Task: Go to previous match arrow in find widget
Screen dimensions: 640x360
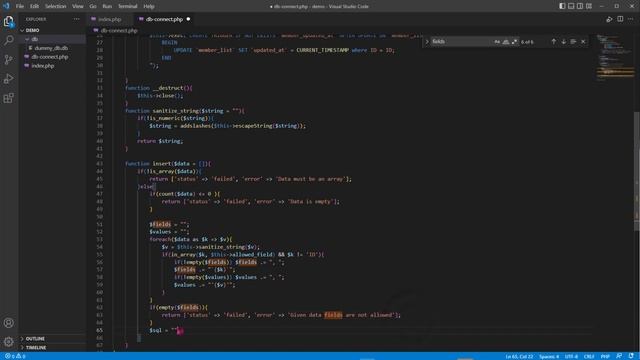Action: click(553, 42)
